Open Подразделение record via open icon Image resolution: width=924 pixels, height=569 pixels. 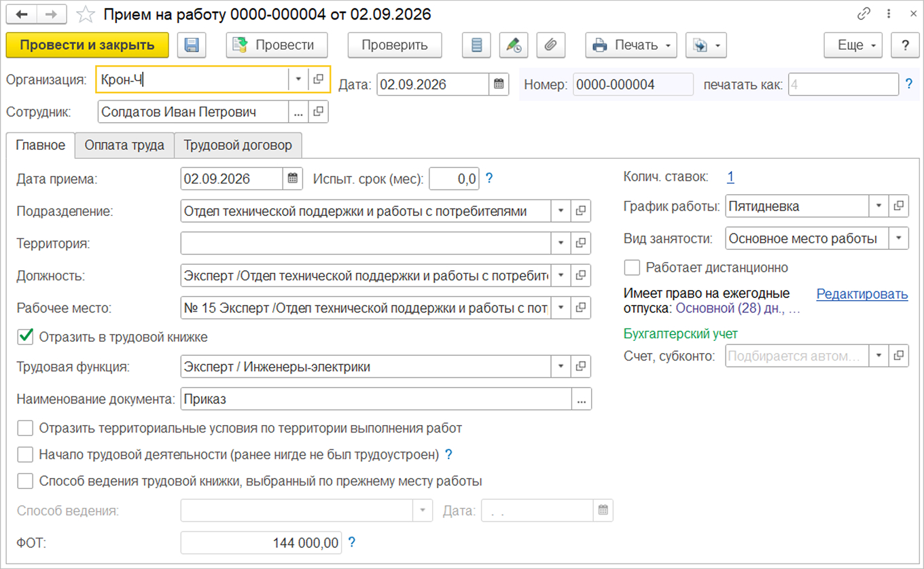[581, 211]
